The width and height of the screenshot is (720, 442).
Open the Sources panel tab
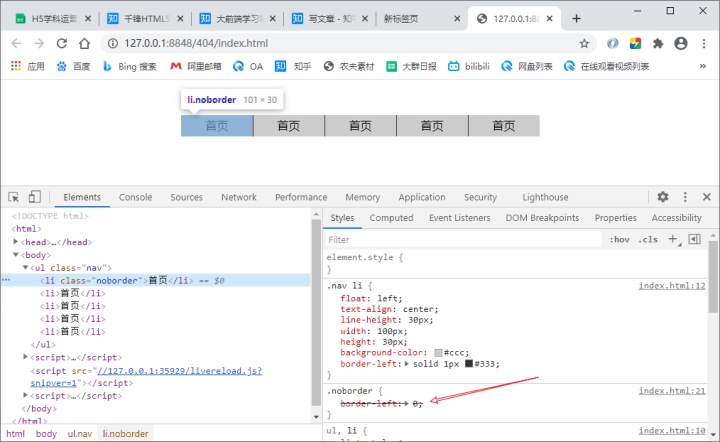coord(186,197)
